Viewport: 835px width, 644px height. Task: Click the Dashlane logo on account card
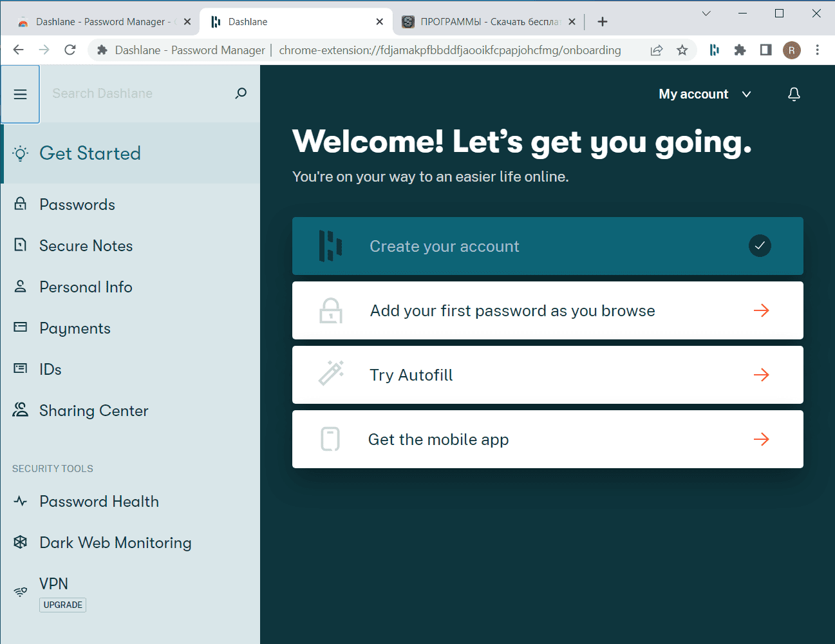point(331,246)
